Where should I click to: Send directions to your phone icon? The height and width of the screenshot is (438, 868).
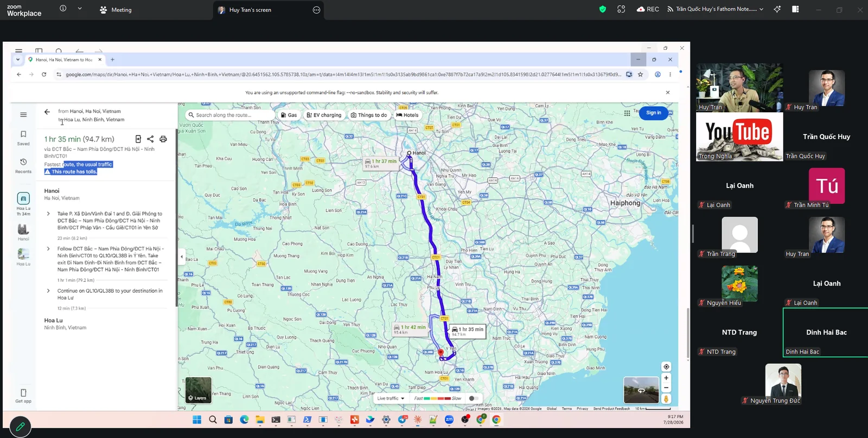pyautogui.click(x=138, y=139)
